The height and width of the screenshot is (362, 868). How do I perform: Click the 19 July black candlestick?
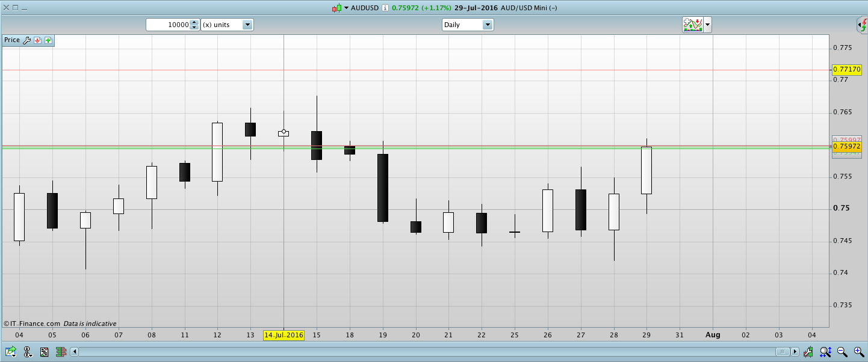pyautogui.click(x=383, y=188)
